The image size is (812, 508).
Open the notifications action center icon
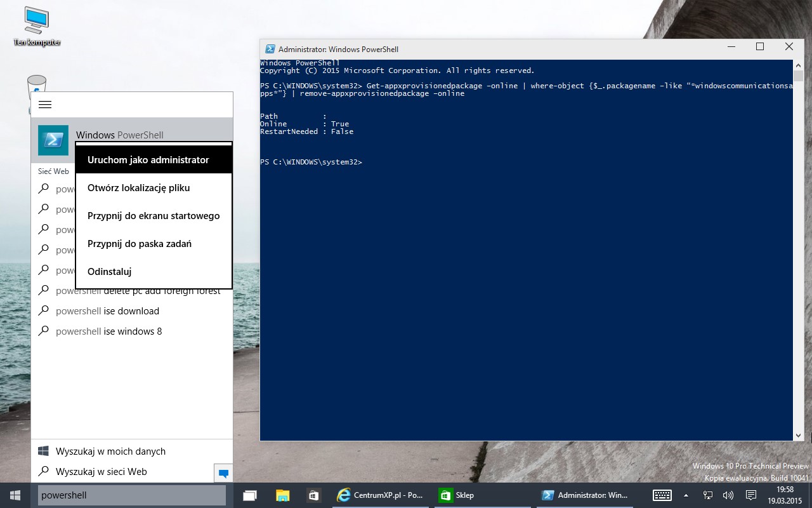[751, 495]
